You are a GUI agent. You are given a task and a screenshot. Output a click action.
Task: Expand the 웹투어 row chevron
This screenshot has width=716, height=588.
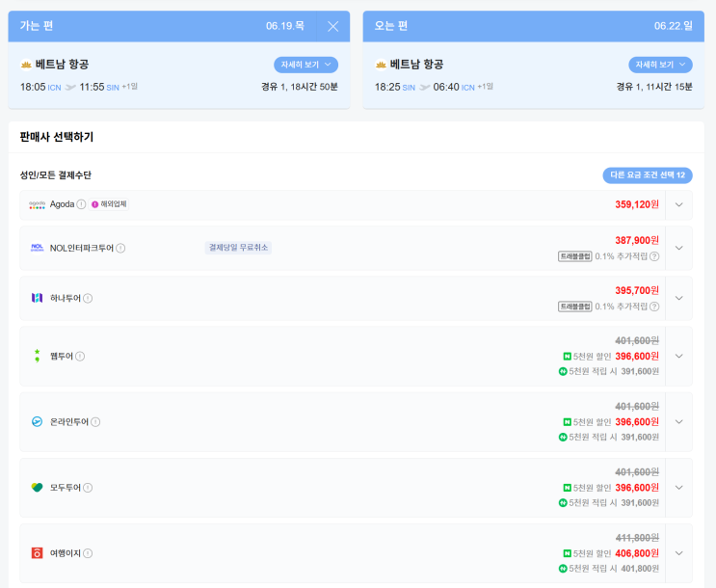pyautogui.click(x=679, y=356)
